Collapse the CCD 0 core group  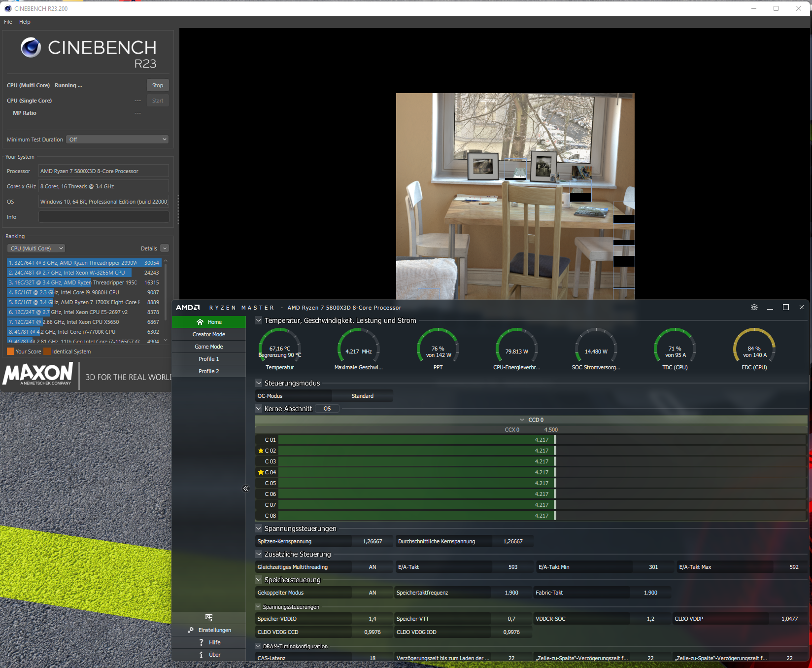[x=522, y=420]
